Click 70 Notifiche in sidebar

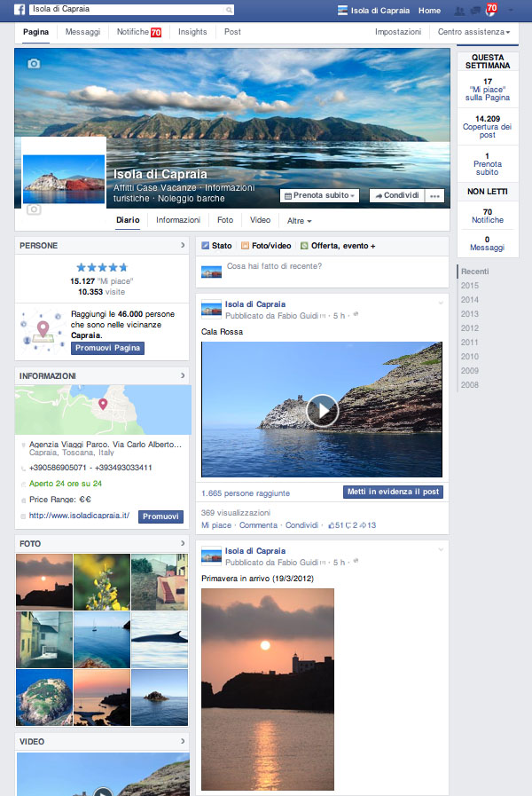point(488,216)
